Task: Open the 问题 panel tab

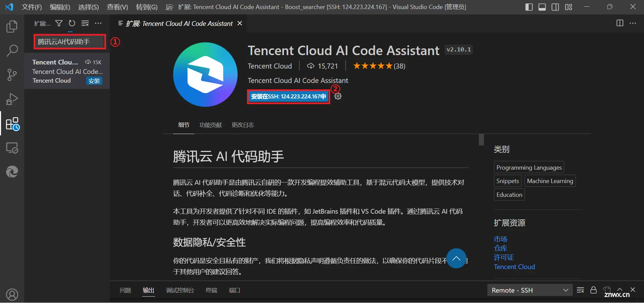Action: (x=125, y=290)
